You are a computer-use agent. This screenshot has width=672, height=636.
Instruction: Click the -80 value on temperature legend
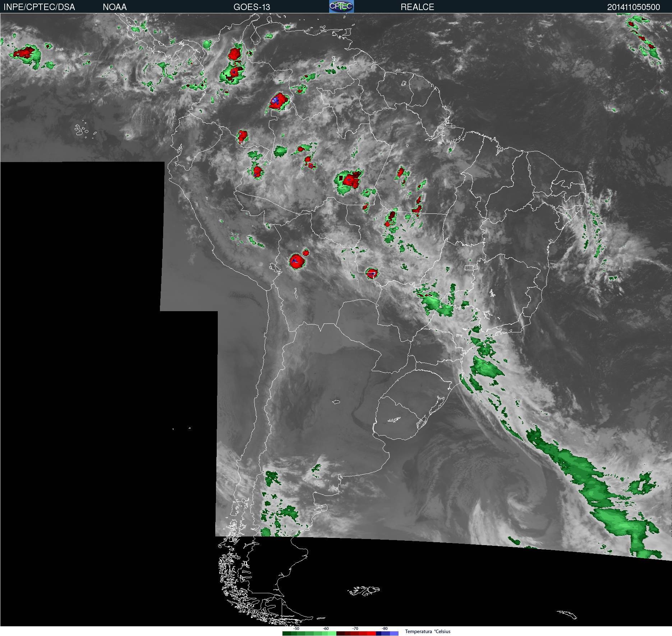pos(385,629)
